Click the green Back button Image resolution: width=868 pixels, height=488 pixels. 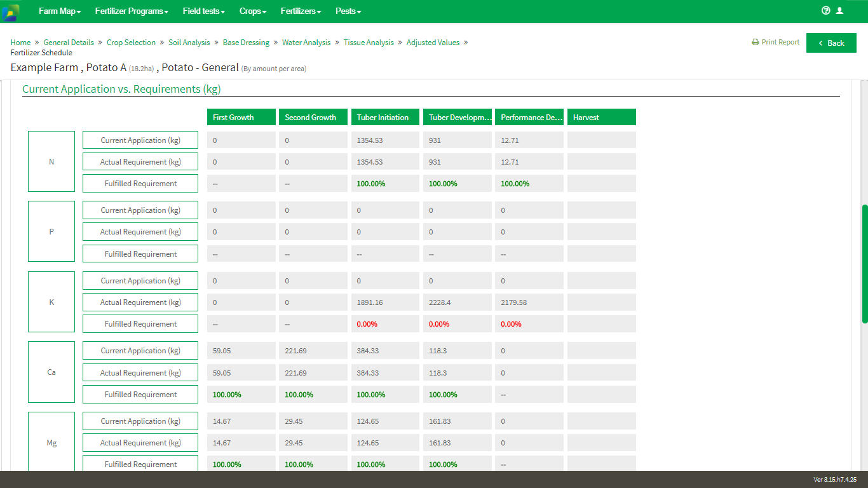[x=831, y=43]
